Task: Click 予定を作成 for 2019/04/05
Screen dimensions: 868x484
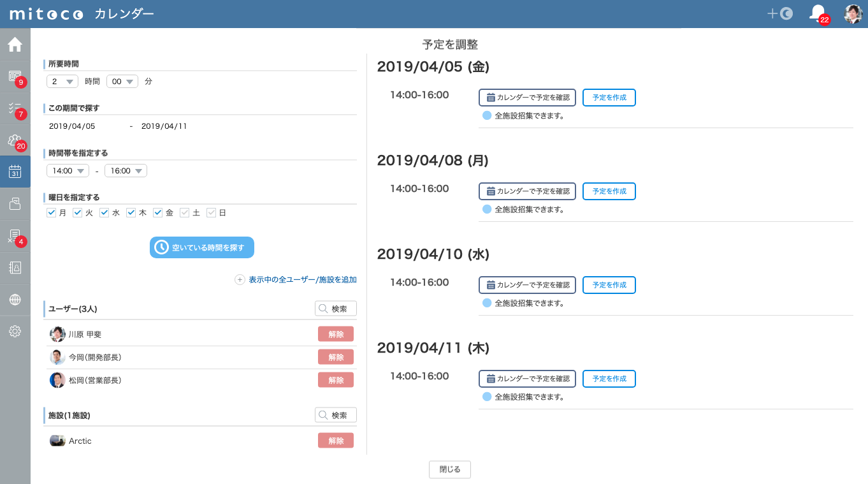Action: pyautogui.click(x=609, y=98)
